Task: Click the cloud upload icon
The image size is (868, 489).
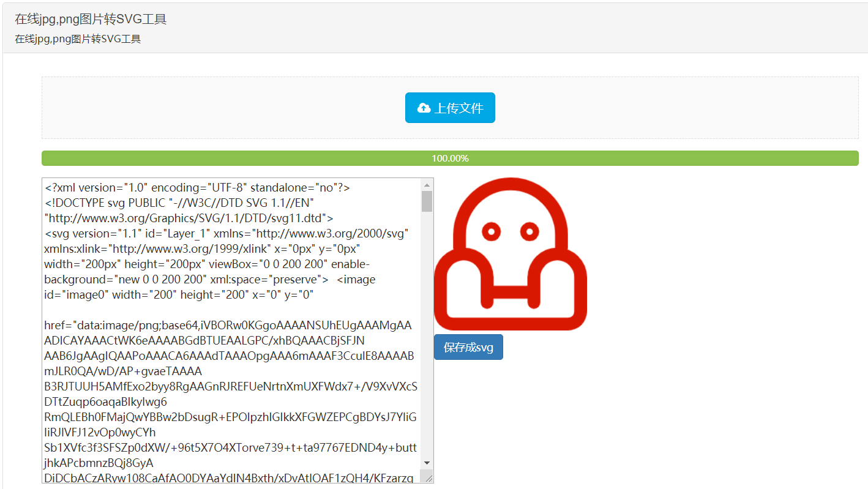Action: [x=424, y=108]
